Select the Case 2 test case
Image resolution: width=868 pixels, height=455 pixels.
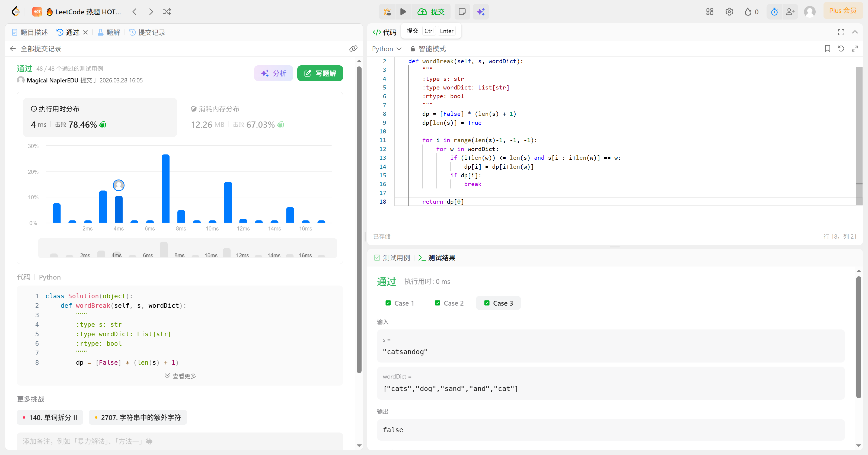(449, 303)
